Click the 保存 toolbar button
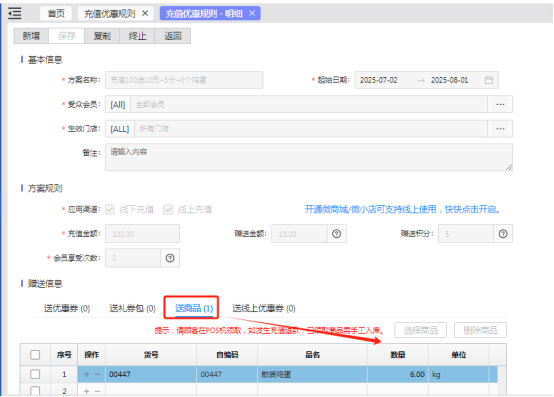554x397 pixels. [x=66, y=36]
